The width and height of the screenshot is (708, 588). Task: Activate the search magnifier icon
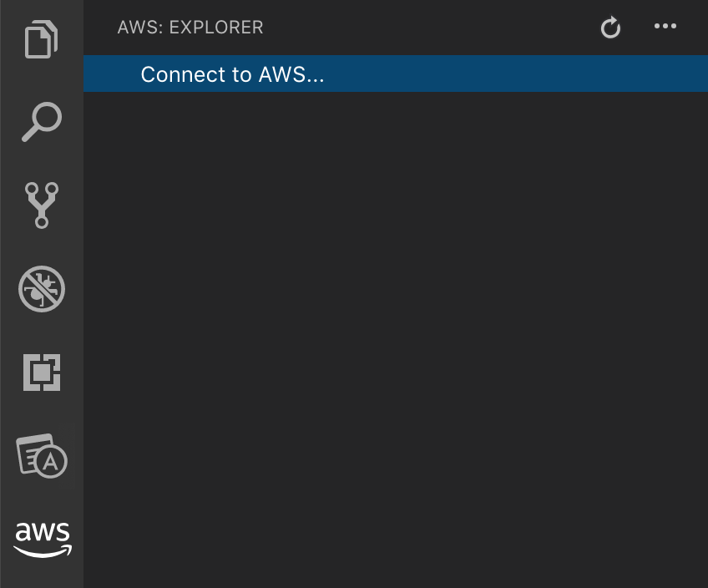pos(42,122)
